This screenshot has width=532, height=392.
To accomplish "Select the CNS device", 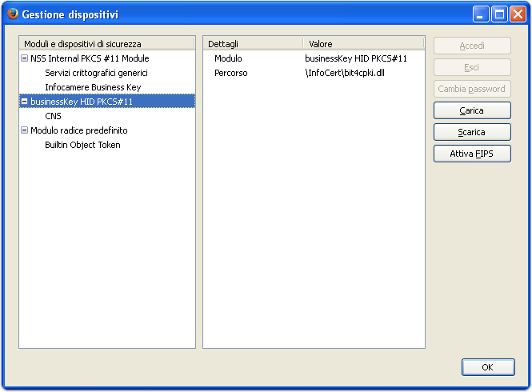I will point(54,116).
